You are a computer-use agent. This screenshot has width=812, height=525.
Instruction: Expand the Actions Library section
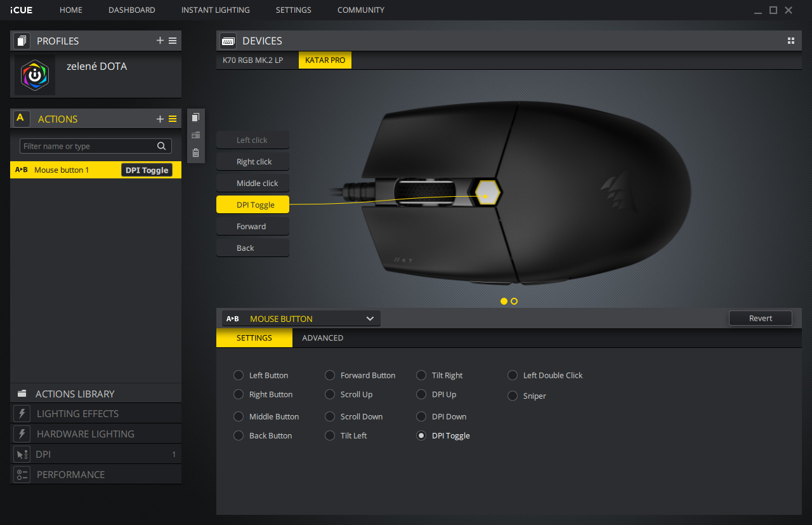[96, 394]
